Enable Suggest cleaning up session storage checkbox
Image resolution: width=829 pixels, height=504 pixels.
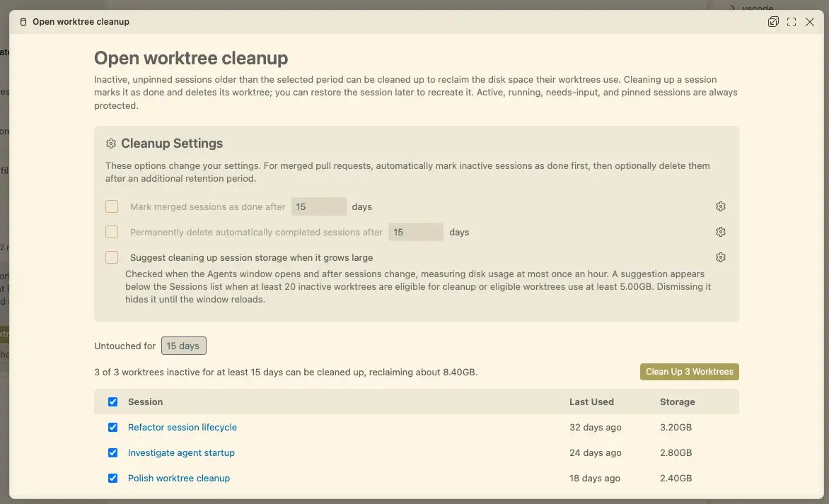(112, 257)
